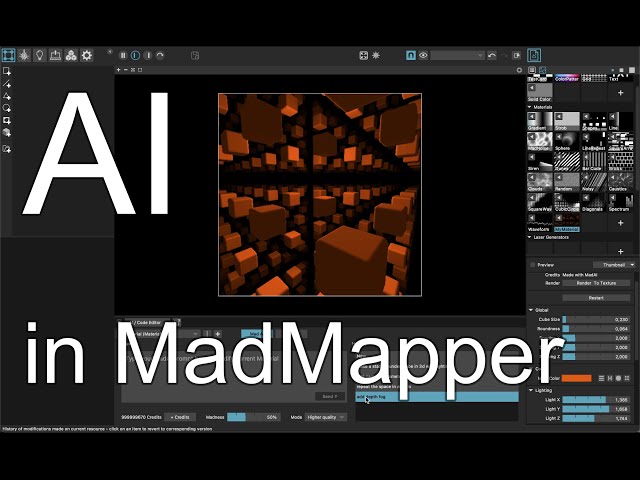The width and height of the screenshot is (640, 480).
Task: Click the Restart button
Action: coord(596,298)
